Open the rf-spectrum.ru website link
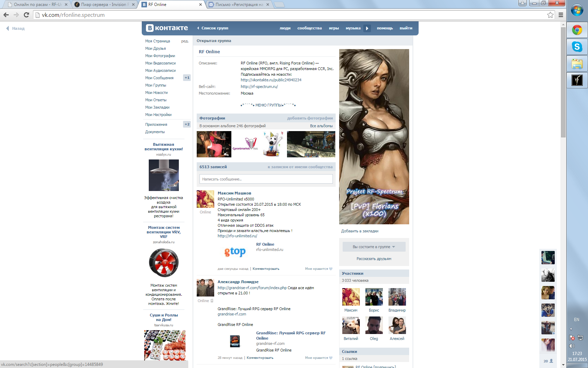Image resolution: width=588 pixels, height=368 pixels. point(259,87)
